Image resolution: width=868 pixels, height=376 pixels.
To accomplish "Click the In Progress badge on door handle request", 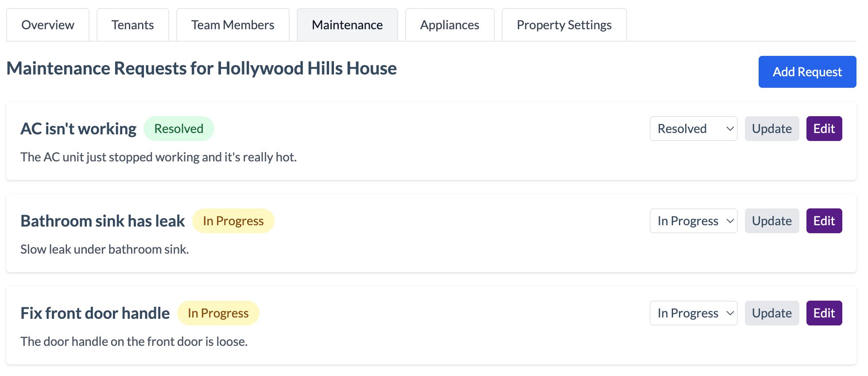I will [x=218, y=313].
